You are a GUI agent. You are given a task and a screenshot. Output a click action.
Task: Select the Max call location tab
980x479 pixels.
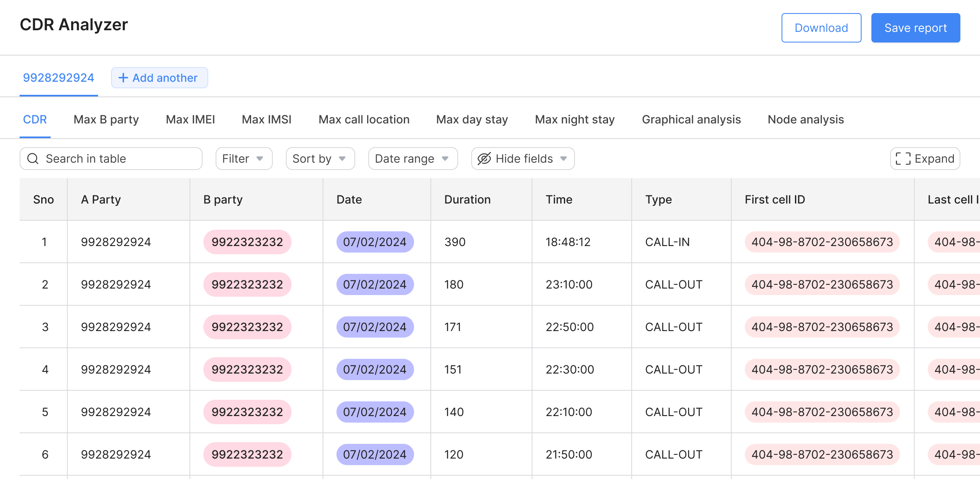(x=364, y=119)
